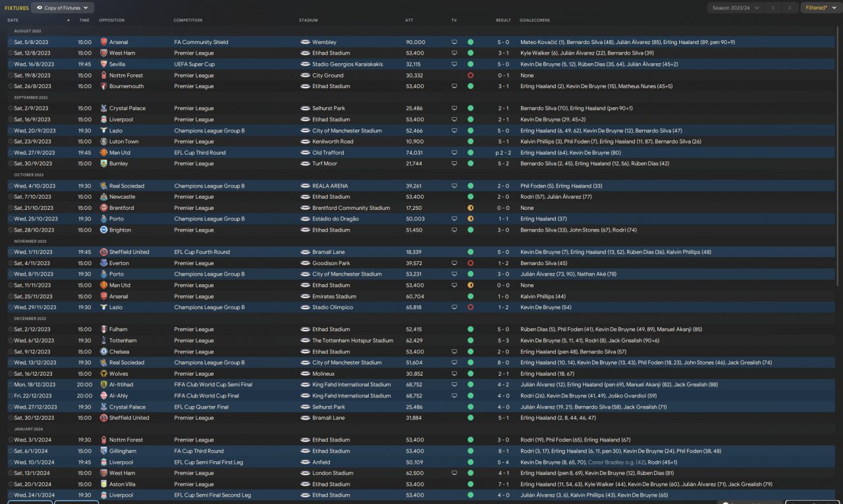Open the 8 - 0 result against Real Sociedad
This screenshot has width=843, height=504.
tap(503, 363)
